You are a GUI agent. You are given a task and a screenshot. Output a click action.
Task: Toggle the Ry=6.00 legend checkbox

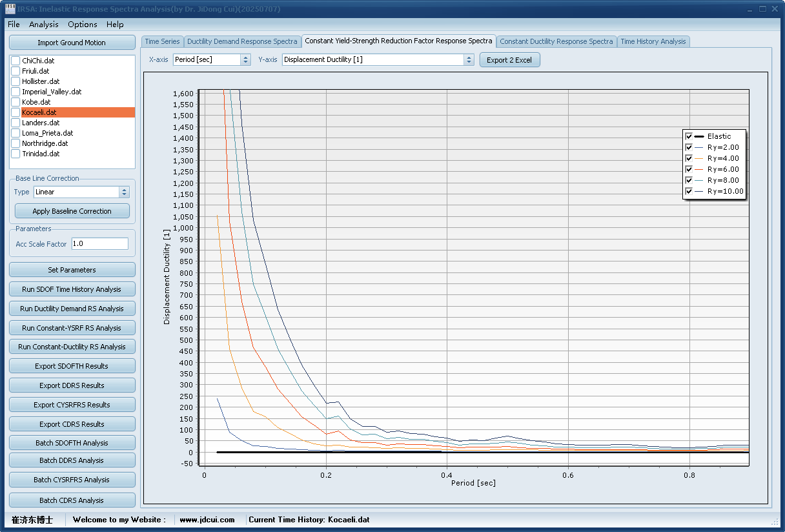[x=689, y=169]
